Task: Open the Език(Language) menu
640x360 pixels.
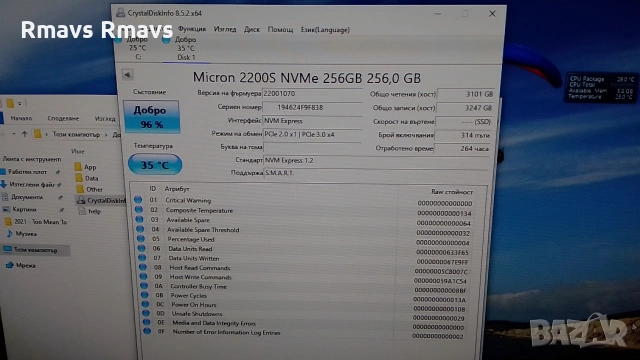Action: pyautogui.click(x=325, y=30)
